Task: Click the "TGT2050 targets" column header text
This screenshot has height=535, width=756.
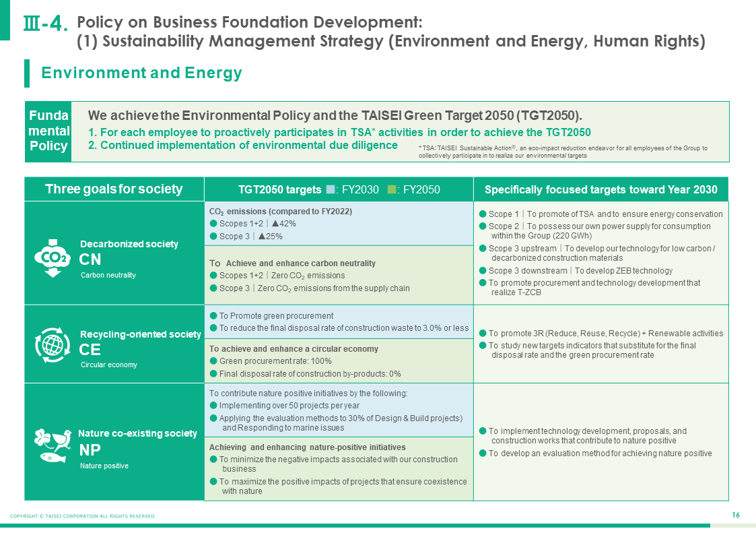Action: coord(279,189)
